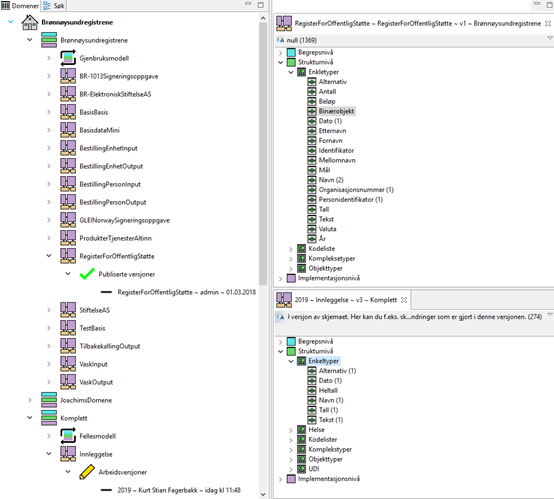Viewport: 554px width, 499px height.
Task: Expand the Gjenbruksmodell node
Action: [49, 58]
